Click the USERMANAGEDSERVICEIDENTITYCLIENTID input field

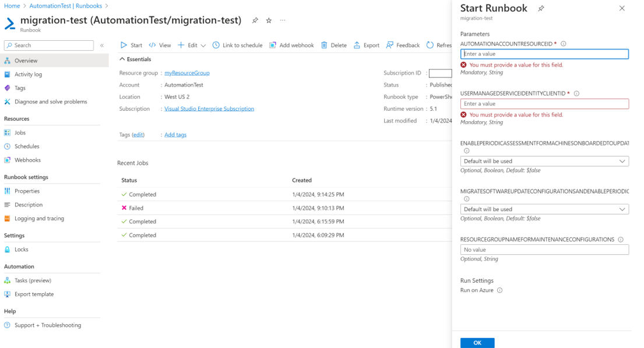[544, 104]
